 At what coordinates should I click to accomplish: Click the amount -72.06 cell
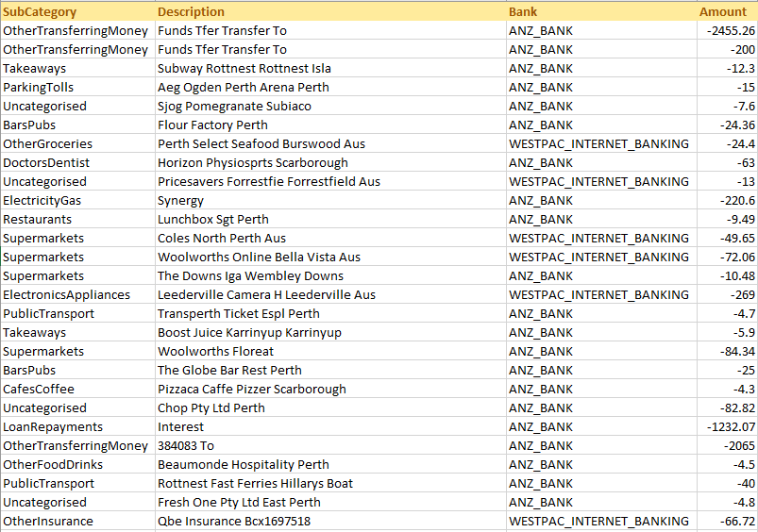point(728,257)
